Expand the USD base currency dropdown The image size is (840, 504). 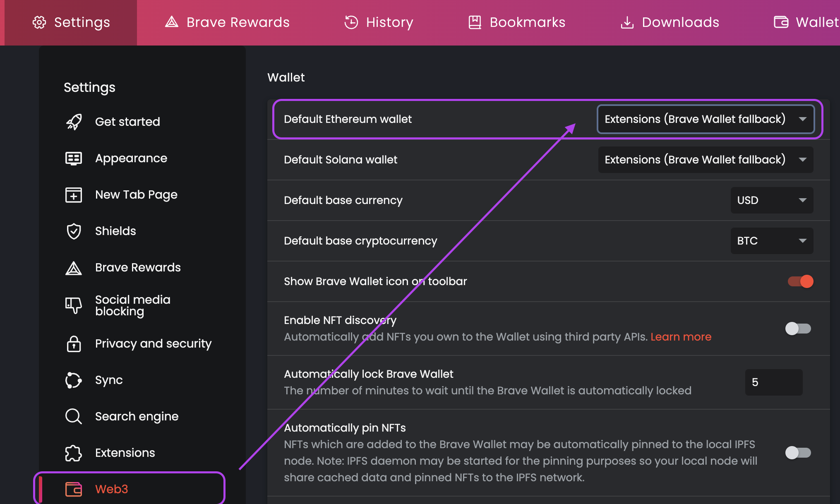(x=772, y=200)
